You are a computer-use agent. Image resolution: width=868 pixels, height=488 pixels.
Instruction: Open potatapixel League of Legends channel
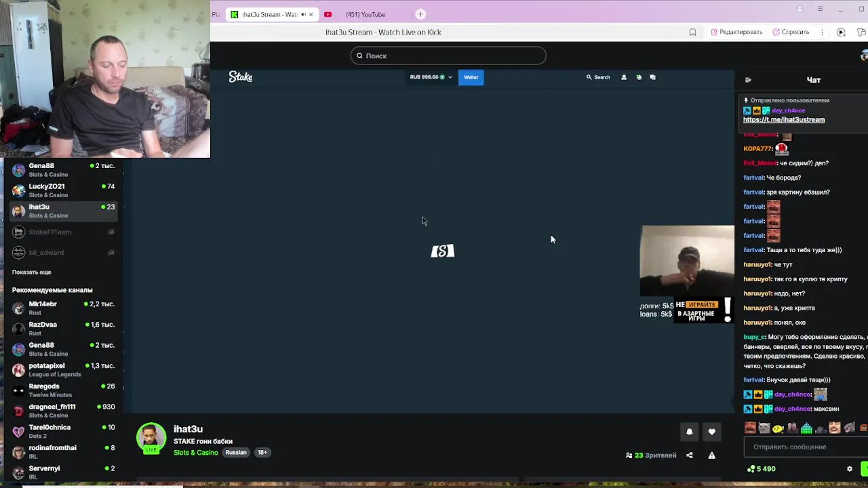(64, 369)
